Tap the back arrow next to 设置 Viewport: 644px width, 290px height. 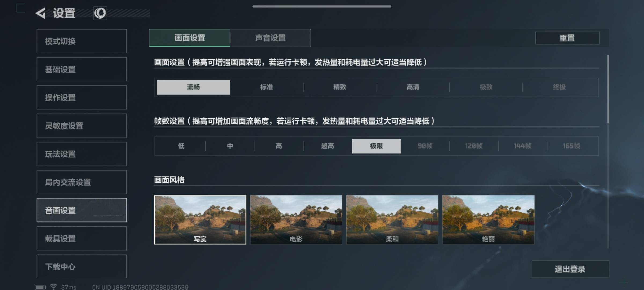(x=41, y=13)
